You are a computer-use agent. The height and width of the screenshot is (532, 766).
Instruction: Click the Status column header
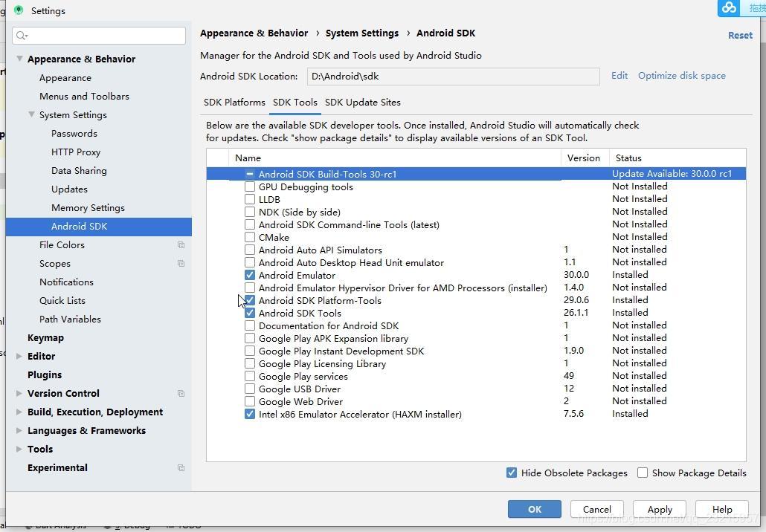pyautogui.click(x=678, y=158)
